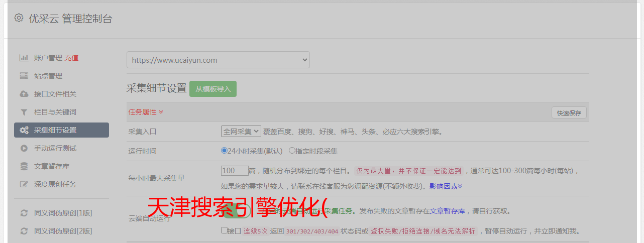Click the bar chart icon for 账户管理
The width and height of the screenshot is (644, 243).
pos(24,58)
